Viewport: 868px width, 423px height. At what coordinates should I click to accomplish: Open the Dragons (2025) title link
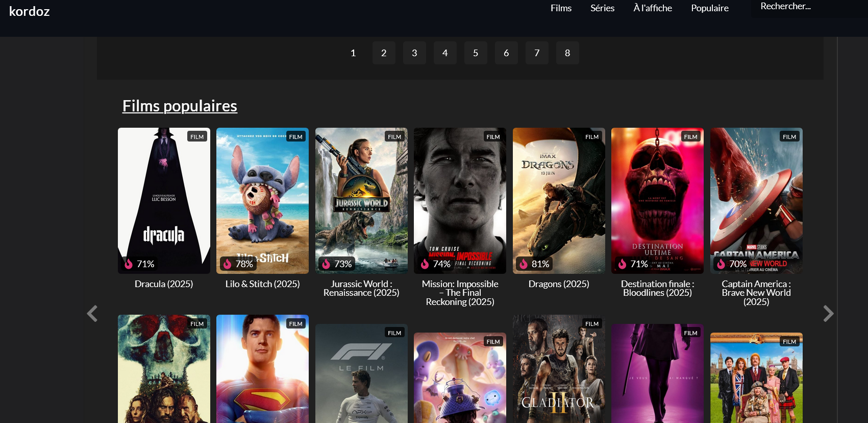tap(559, 284)
